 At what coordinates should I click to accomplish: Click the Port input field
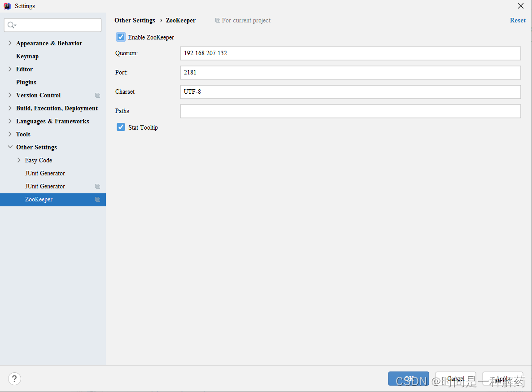pos(350,73)
